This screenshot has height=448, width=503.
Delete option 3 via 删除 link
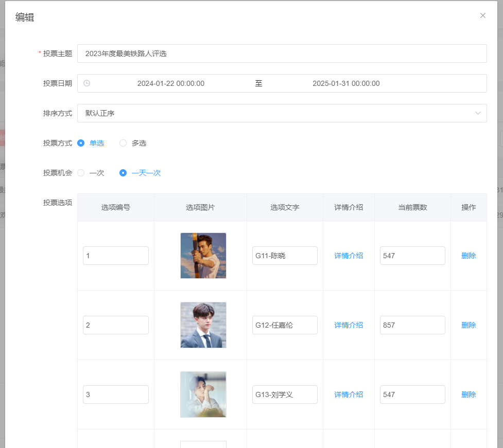tap(469, 395)
